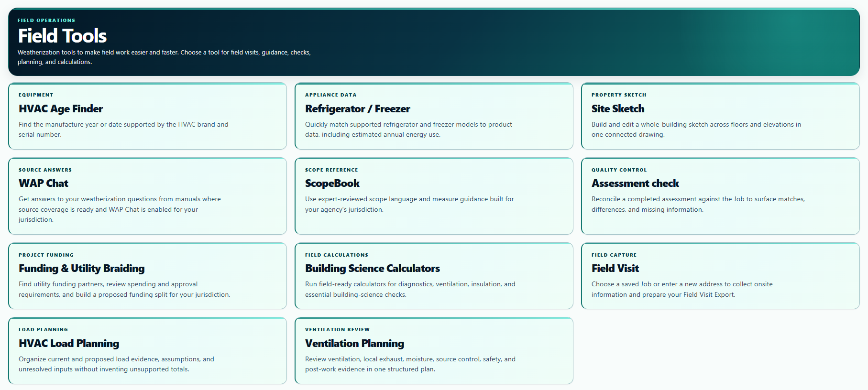Open the Refrigerator / Freezer tool card
868x390 pixels.
tap(434, 116)
